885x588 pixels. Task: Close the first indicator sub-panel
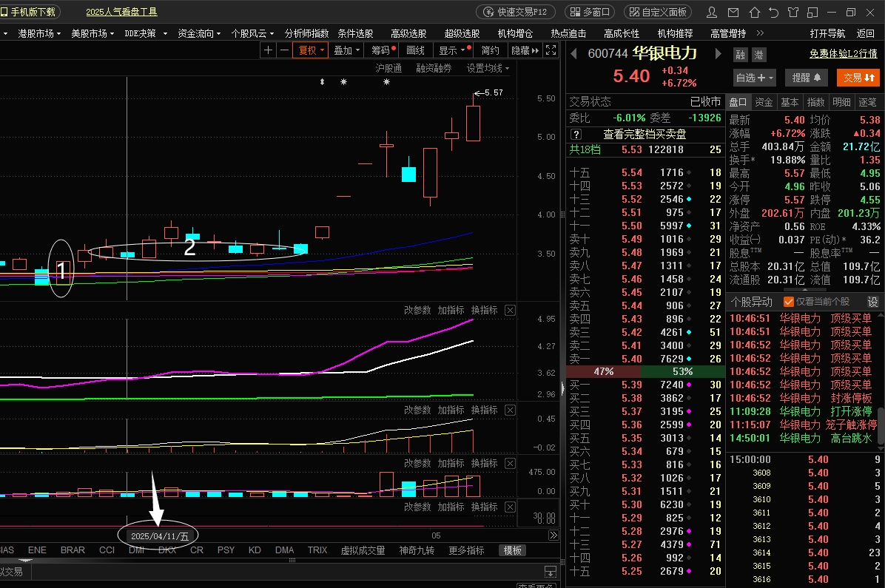[x=510, y=311]
